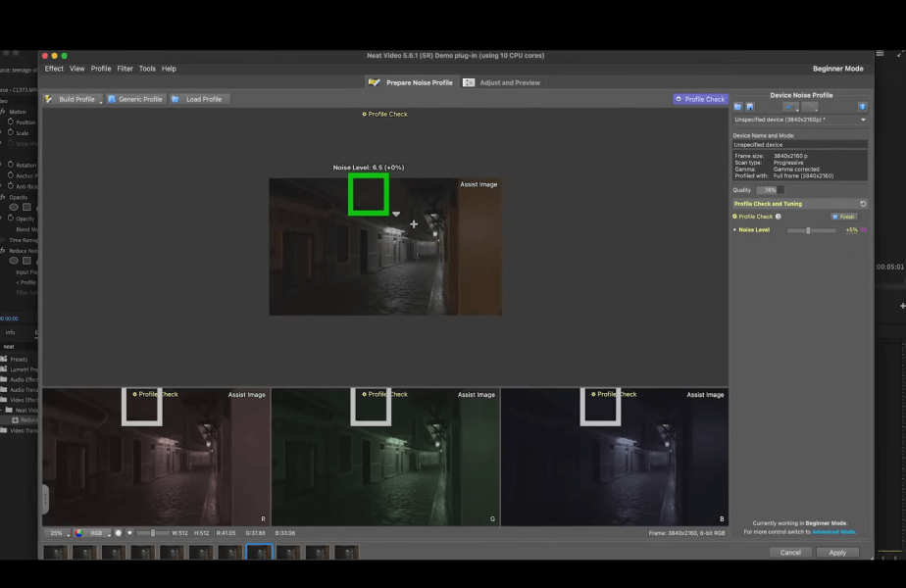906x588 pixels.
Task: Click the Device Name input field
Action: click(x=800, y=144)
